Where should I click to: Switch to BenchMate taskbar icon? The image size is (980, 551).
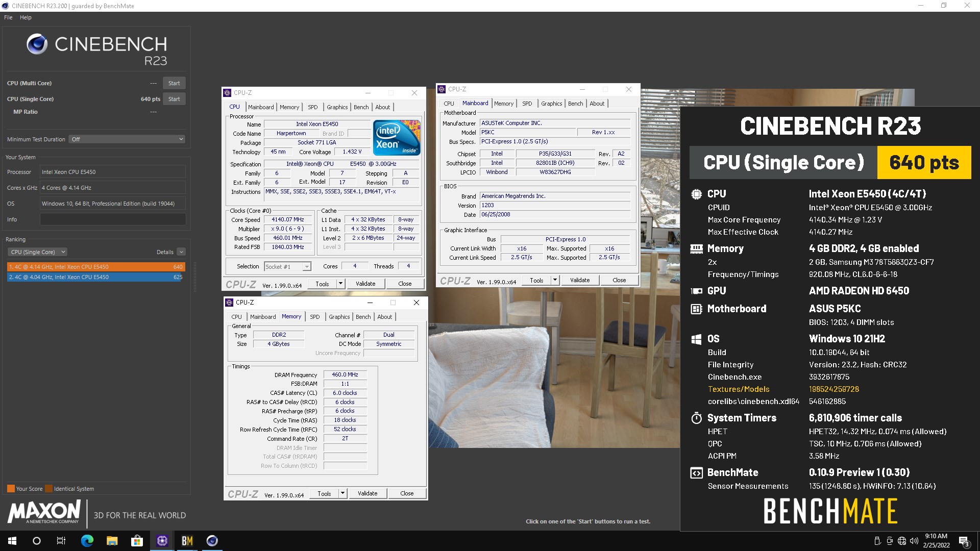187,541
